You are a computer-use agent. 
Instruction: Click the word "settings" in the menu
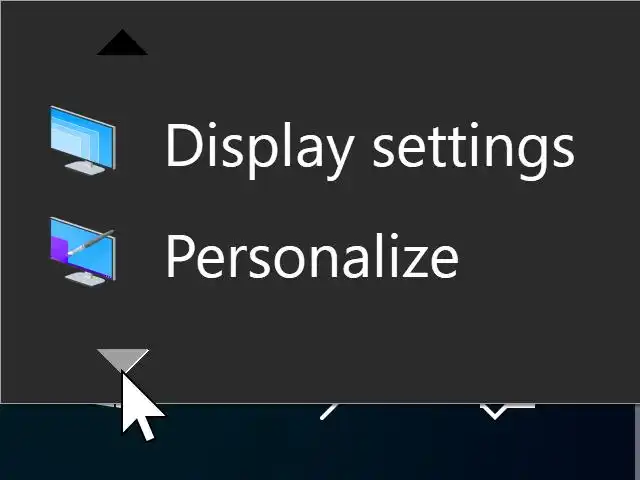pyautogui.click(x=473, y=149)
